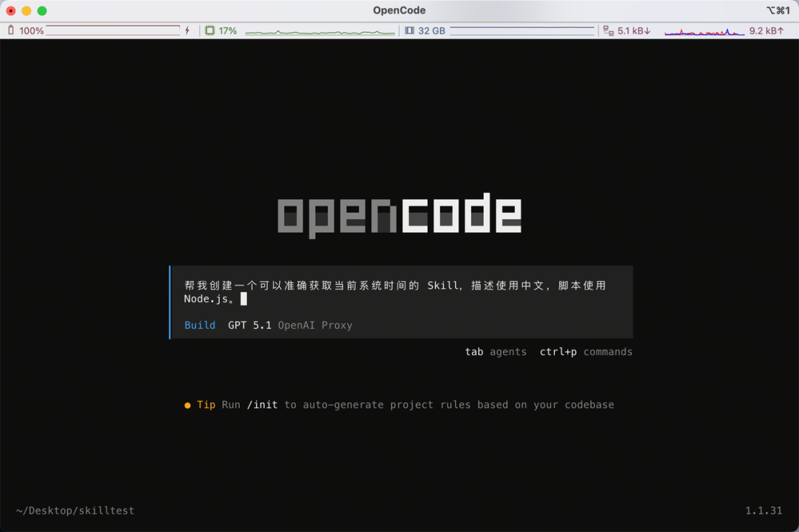Screen dimensions: 799x532
Task: Select the OpenAI Proxy provider label
Action: click(314, 326)
